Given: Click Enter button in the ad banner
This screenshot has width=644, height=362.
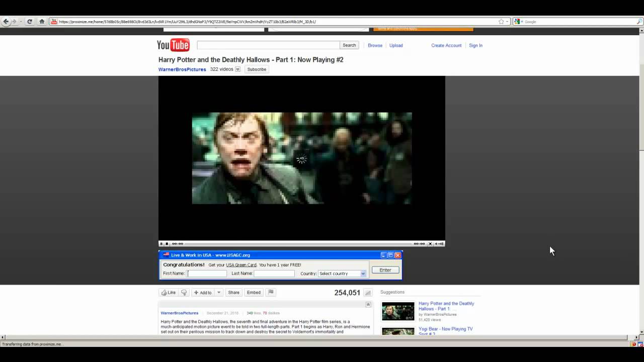Looking at the screenshot, I should click(x=385, y=270).
